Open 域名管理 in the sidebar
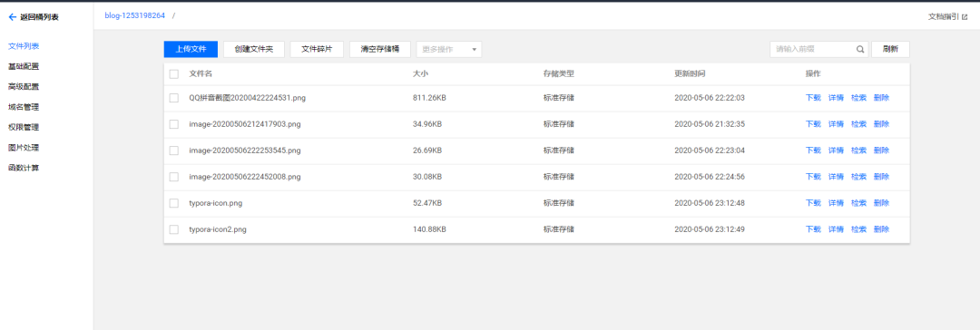 pos(24,107)
